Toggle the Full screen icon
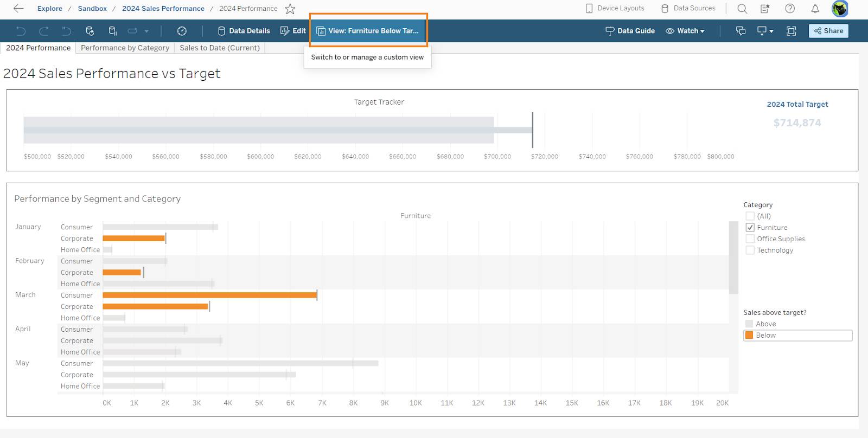This screenshot has width=868, height=438. click(791, 31)
